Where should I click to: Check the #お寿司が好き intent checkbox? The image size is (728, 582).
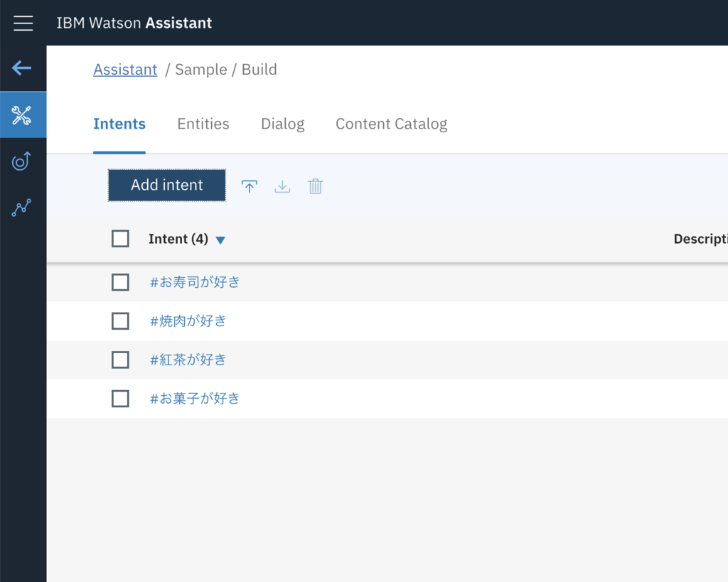point(120,282)
